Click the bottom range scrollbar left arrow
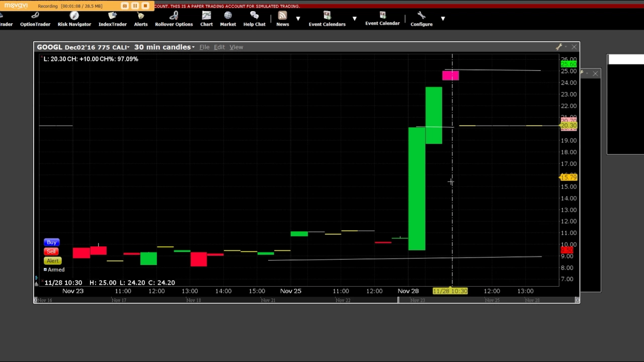This screenshot has height=362, width=644. pos(35,300)
